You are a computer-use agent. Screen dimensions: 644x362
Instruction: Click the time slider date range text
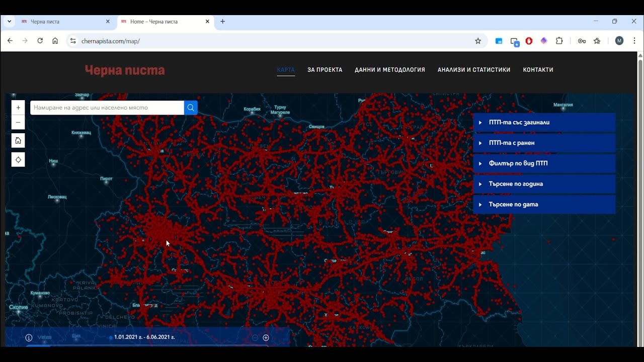144,337
